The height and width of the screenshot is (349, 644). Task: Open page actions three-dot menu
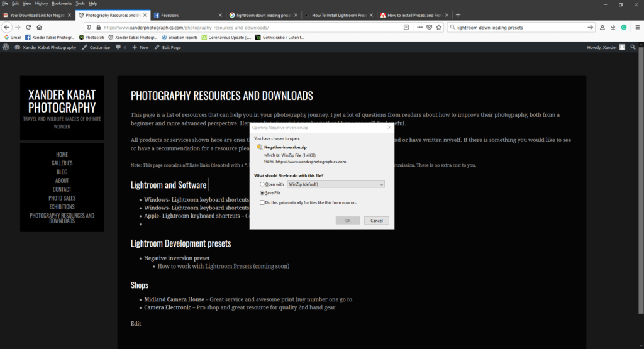click(x=419, y=27)
